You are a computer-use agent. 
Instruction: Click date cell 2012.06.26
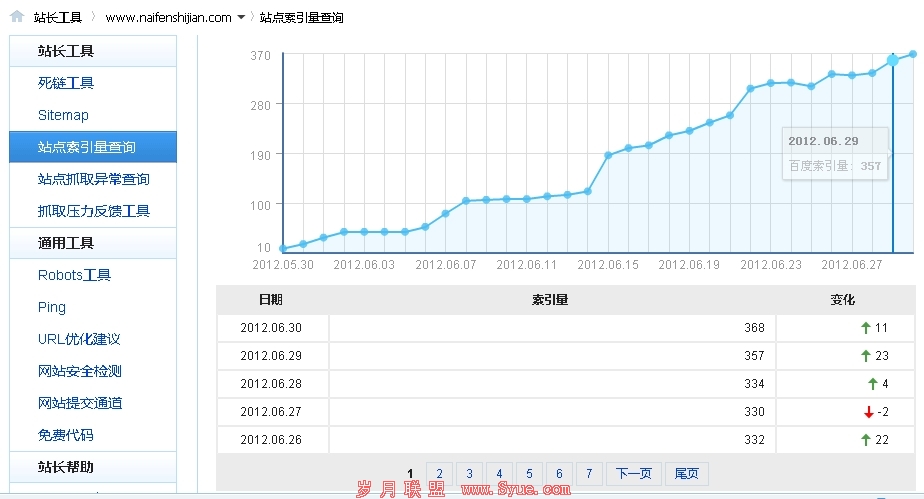coord(271,439)
